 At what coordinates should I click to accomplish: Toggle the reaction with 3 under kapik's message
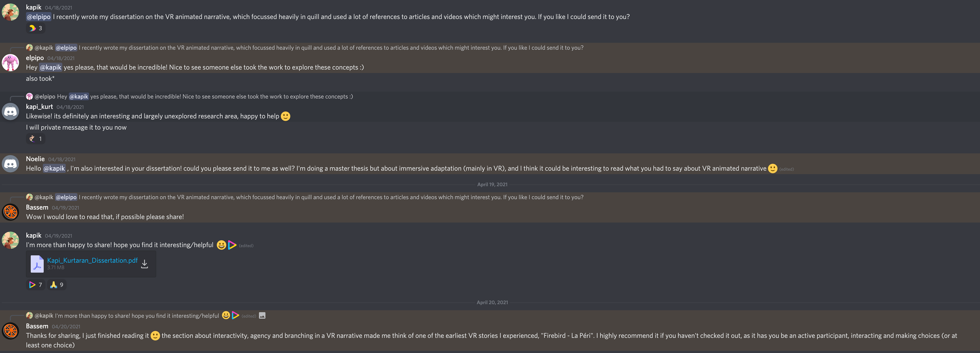[x=35, y=28]
